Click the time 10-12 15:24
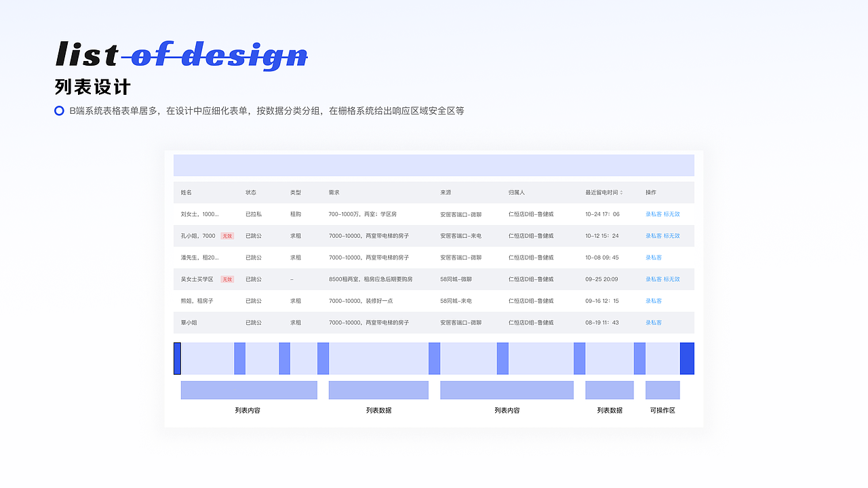 click(602, 236)
